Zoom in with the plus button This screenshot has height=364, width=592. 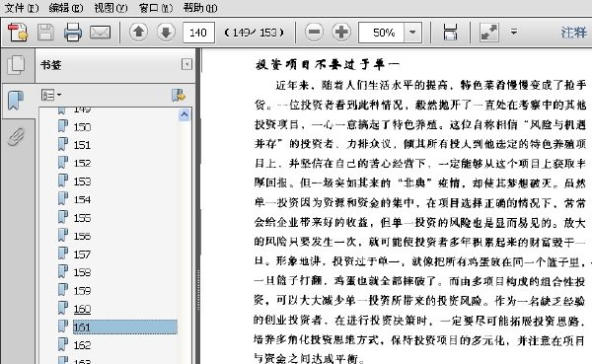tap(341, 32)
